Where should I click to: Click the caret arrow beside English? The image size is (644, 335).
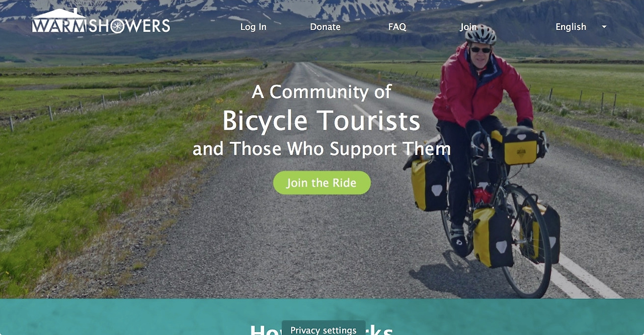(x=604, y=27)
